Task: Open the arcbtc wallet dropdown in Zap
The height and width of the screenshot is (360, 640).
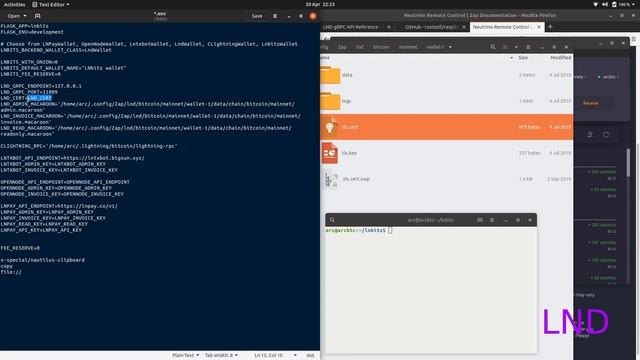Action: [609, 77]
